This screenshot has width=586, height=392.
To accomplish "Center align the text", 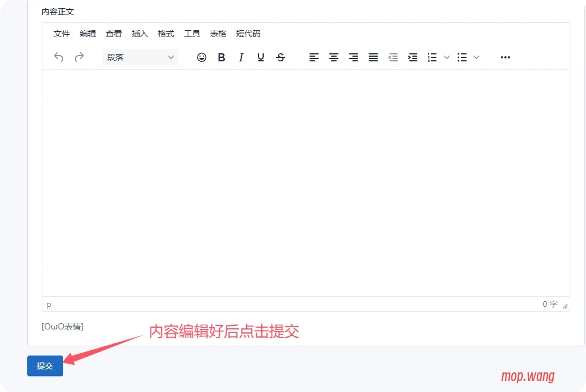I will [x=334, y=57].
